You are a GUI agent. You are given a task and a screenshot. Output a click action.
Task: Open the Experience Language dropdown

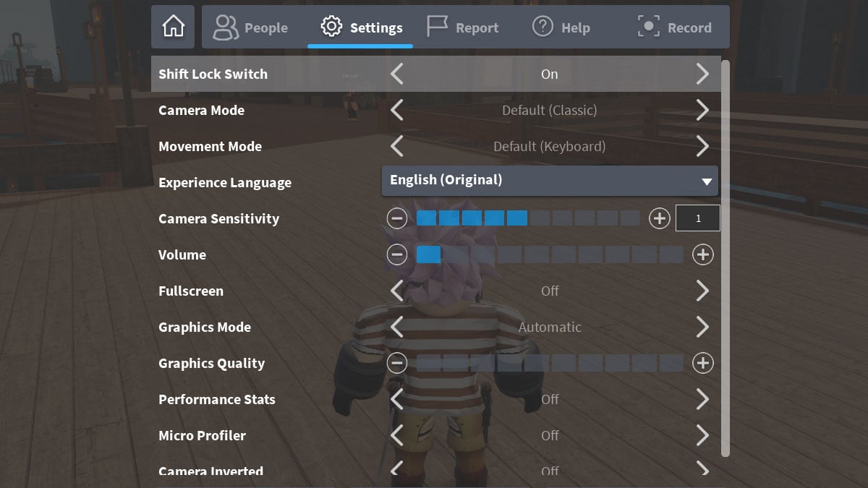click(550, 181)
